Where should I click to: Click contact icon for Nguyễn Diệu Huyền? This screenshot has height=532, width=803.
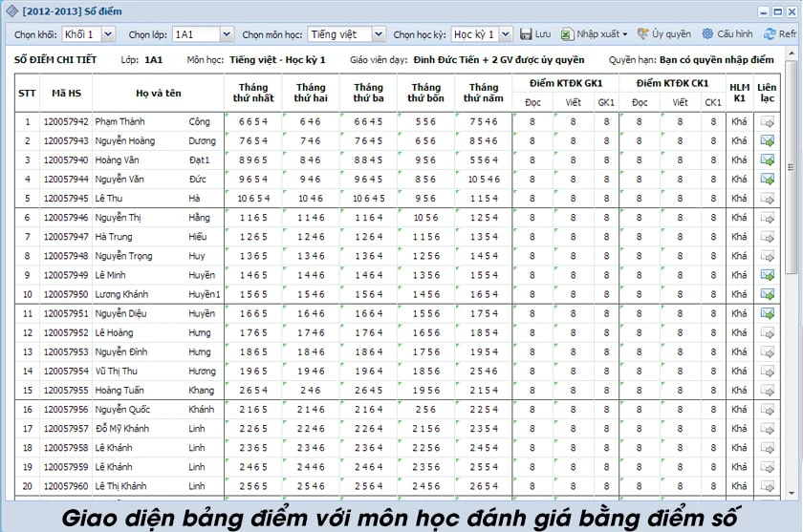[767, 313]
